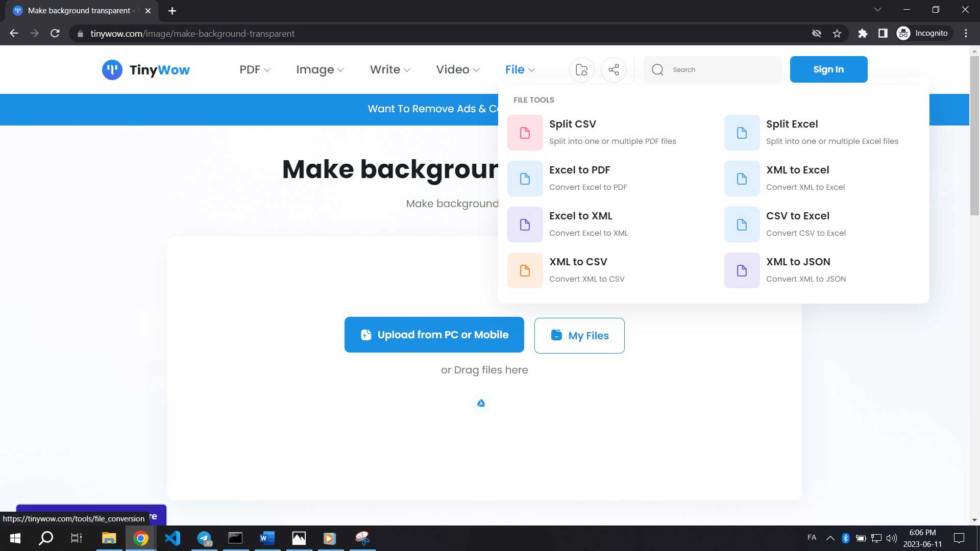Click the XML to JSON conversion icon

(742, 270)
